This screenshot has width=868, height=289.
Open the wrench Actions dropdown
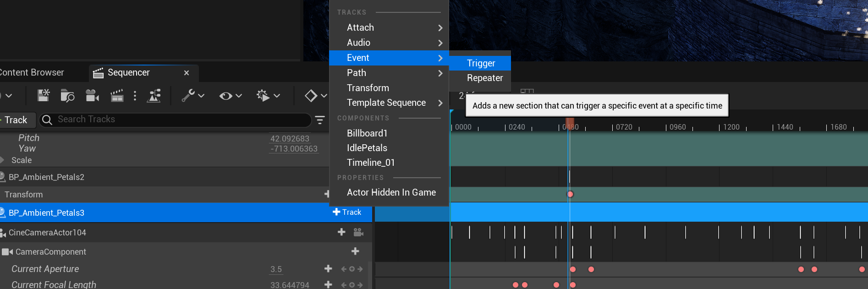[192, 95]
